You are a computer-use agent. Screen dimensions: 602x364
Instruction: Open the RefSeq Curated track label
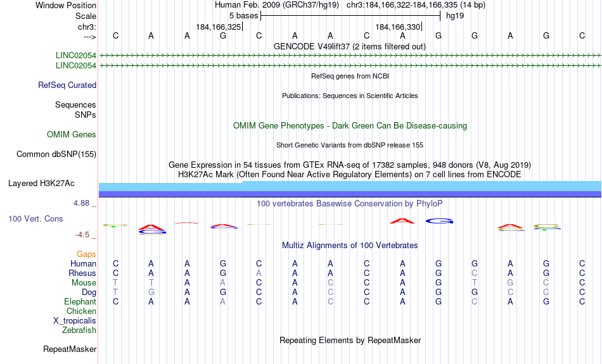point(67,85)
